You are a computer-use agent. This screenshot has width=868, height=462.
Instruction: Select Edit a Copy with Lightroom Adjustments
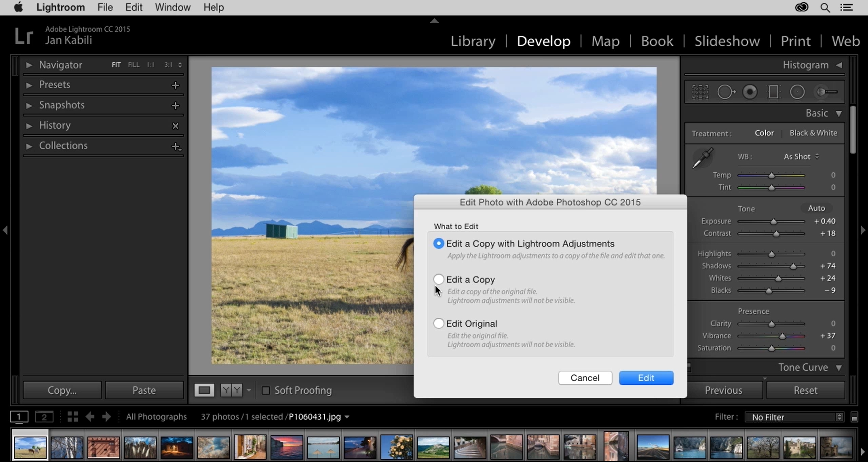coord(438,244)
